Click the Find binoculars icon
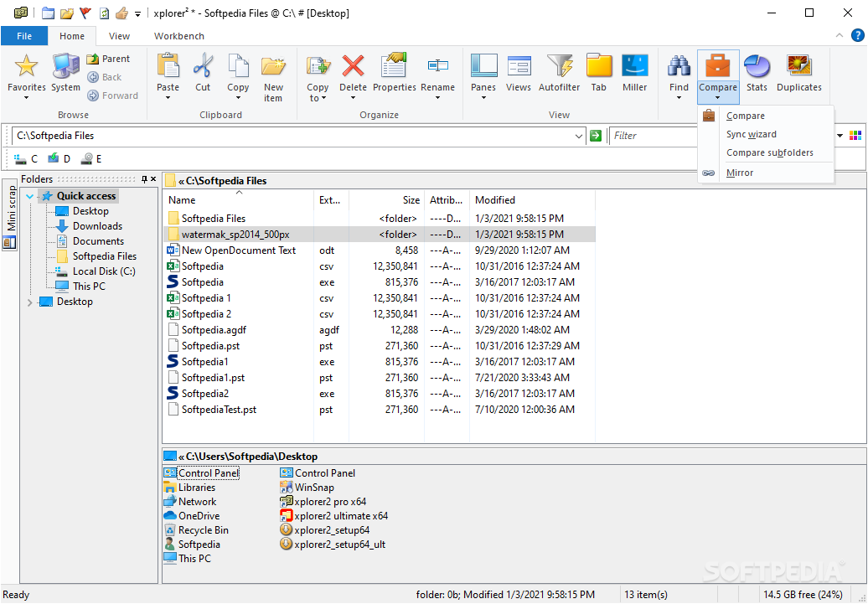This screenshot has height=604, width=868. point(679,66)
